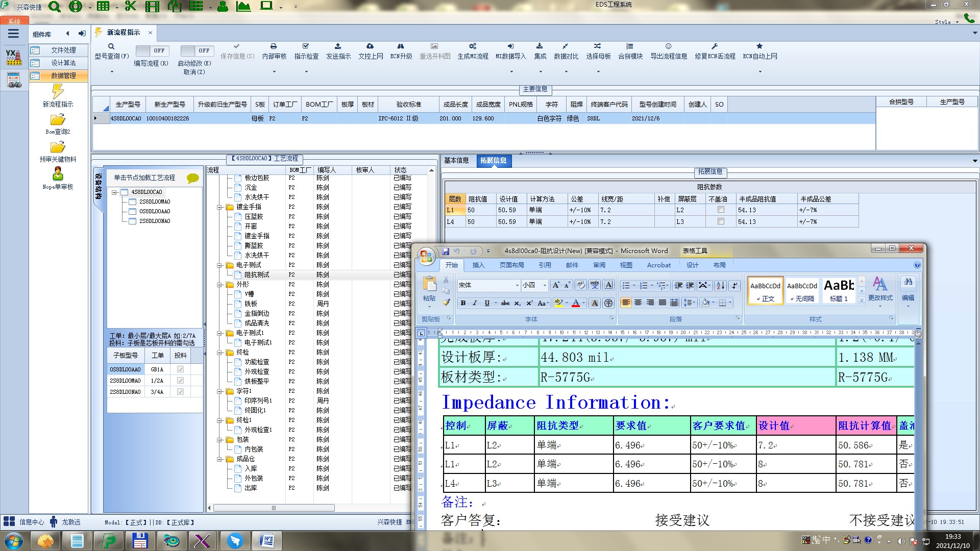
Task: Open Word from the Windows taskbar
Action: 266,540
